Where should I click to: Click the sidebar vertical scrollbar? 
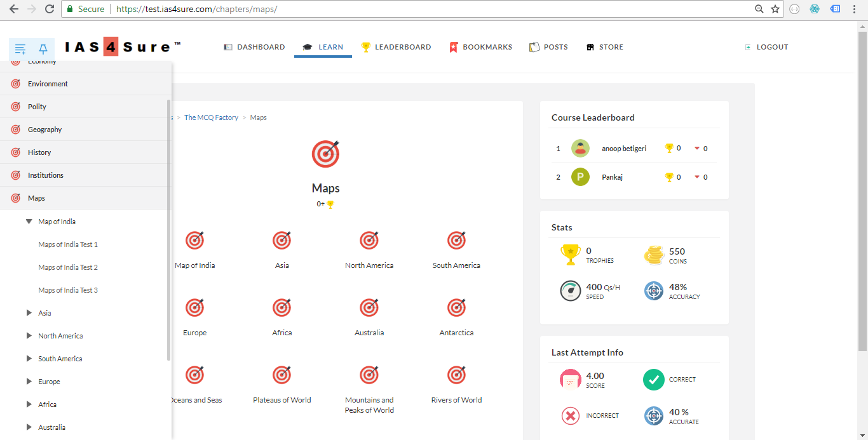coord(168,229)
